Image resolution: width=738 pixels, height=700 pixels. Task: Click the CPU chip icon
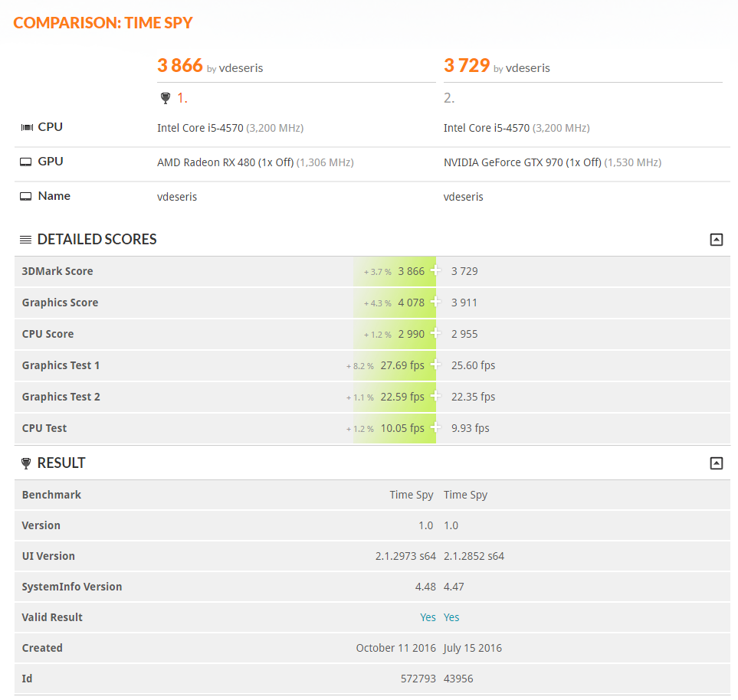pos(27,127)
